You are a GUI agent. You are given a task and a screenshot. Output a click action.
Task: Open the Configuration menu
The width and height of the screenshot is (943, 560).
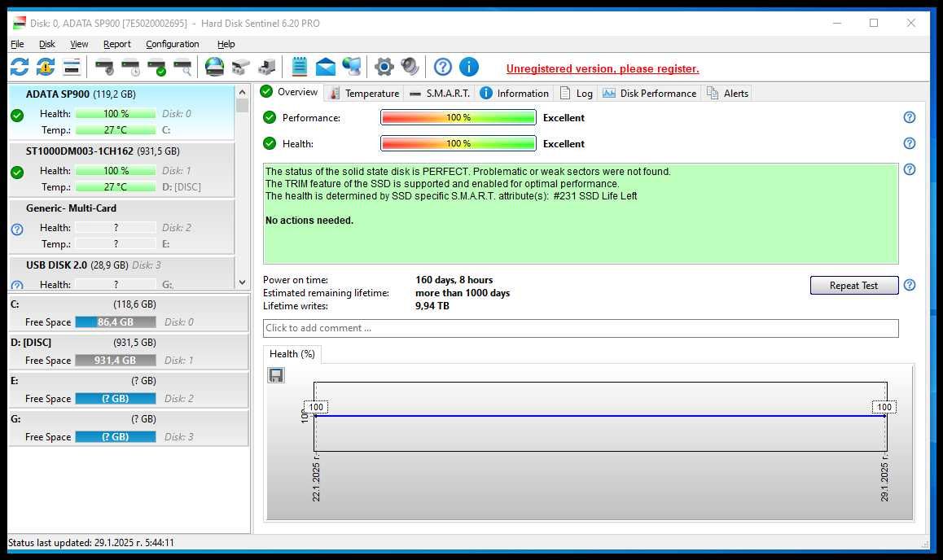172,44
